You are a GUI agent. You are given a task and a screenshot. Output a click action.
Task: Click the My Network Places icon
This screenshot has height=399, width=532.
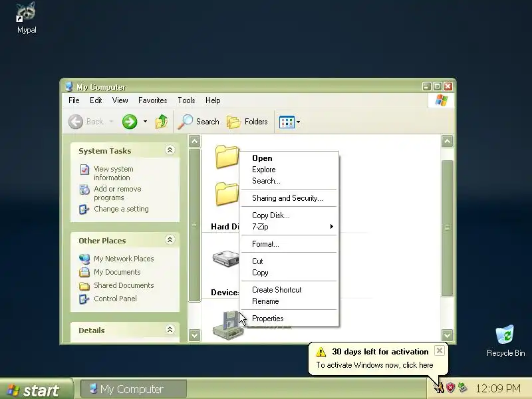click(84, 259)
